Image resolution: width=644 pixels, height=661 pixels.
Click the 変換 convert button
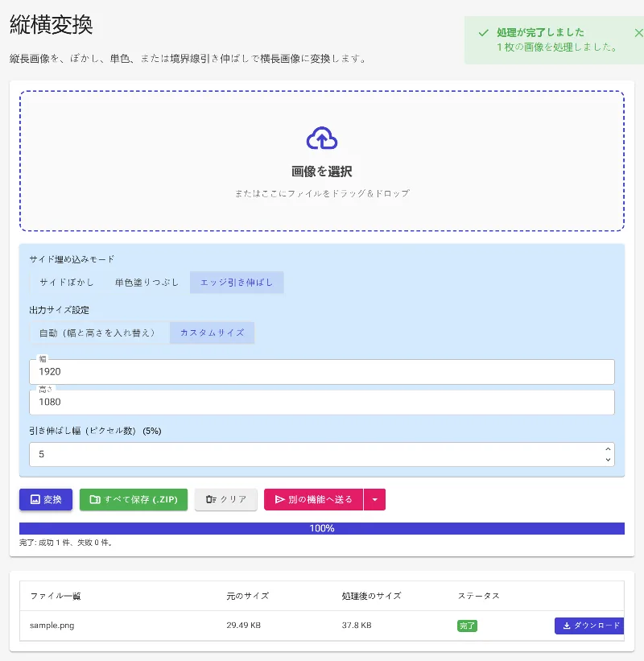tap(46, 499)
